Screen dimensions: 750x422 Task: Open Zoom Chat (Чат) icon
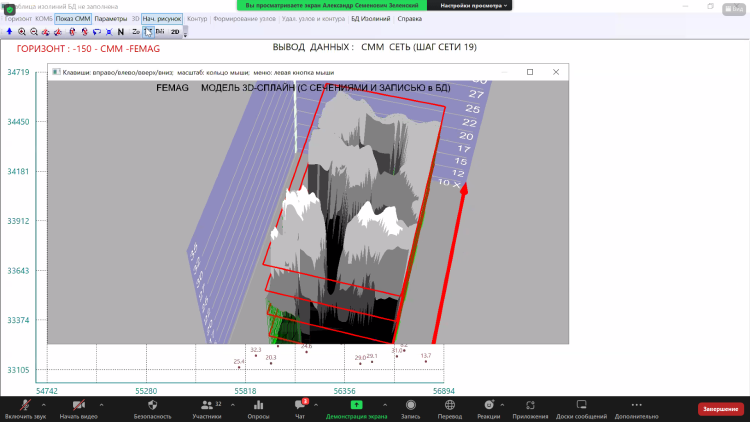[300, 408]
